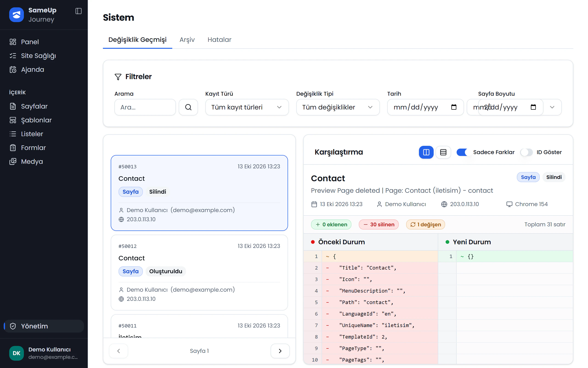Click the Chrome 154 browser info
This screenshot has height=368, width=588.
tap(527, 204)
